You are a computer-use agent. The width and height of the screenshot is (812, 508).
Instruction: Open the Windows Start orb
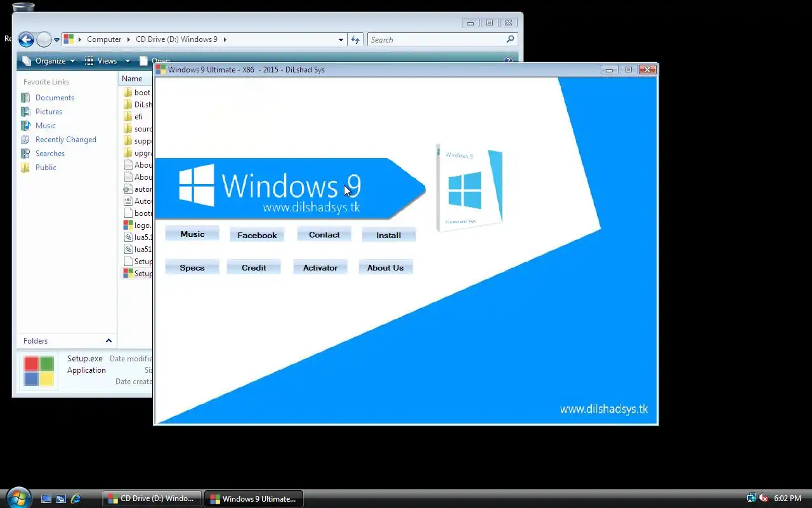click(x=18, y=498)
